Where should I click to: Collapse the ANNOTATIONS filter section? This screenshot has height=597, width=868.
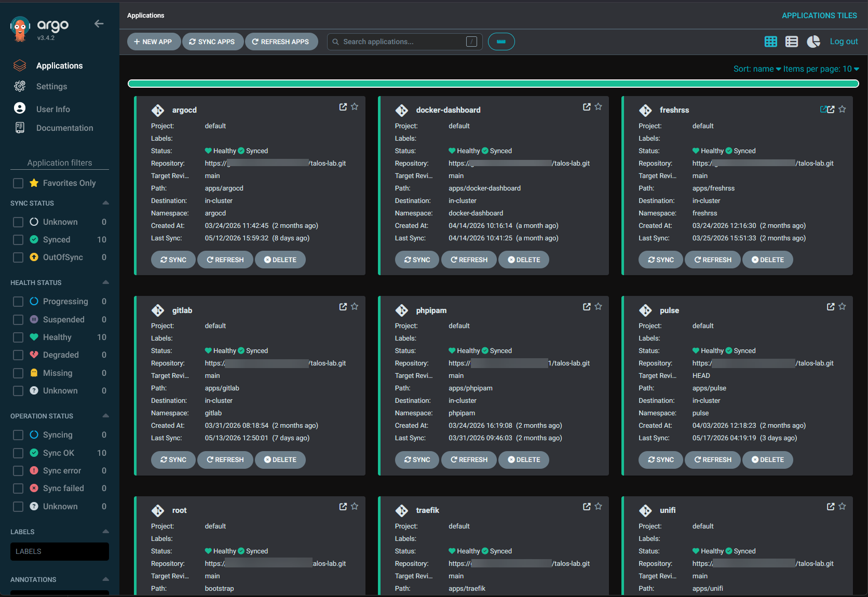coord(106,579)
